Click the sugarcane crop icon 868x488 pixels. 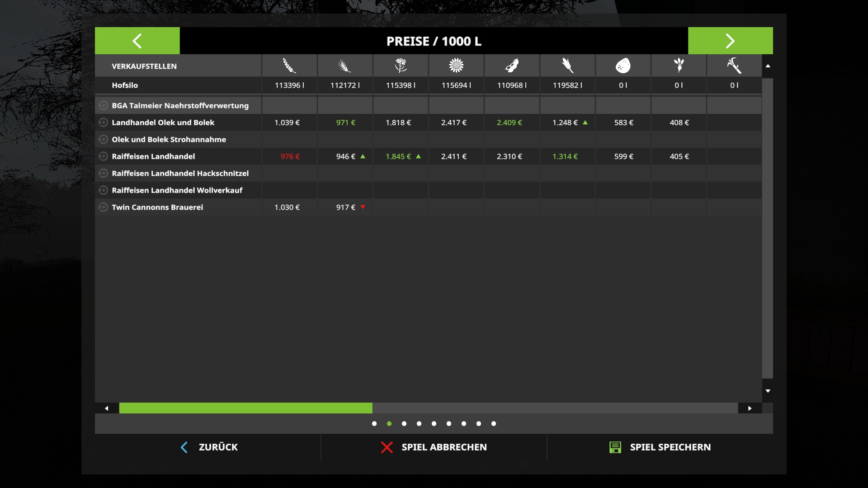point(734,66)
